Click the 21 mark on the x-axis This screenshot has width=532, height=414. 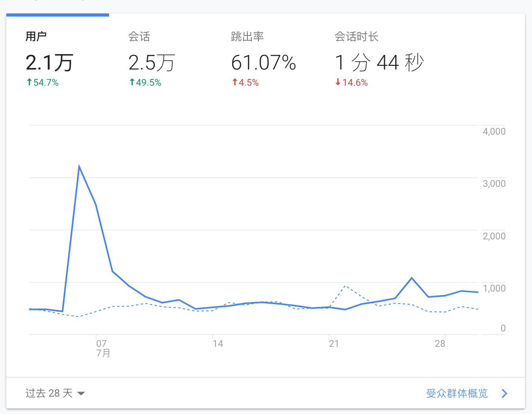334,343
